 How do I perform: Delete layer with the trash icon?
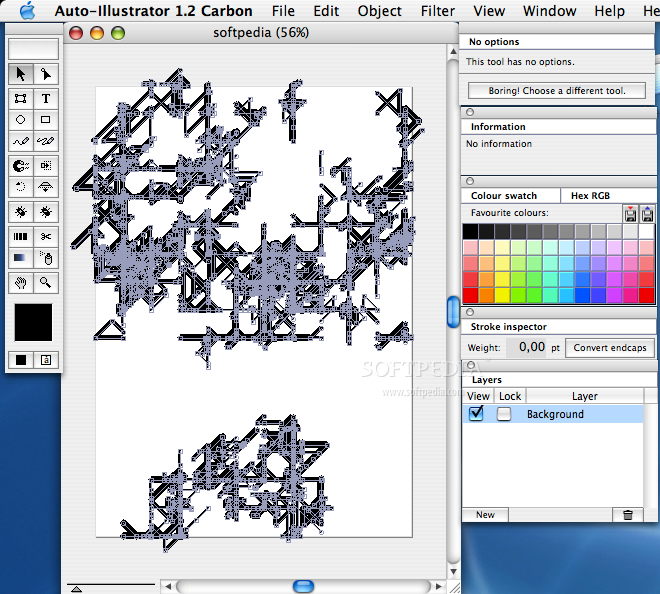pyautogui.click(x=627, y=514)
